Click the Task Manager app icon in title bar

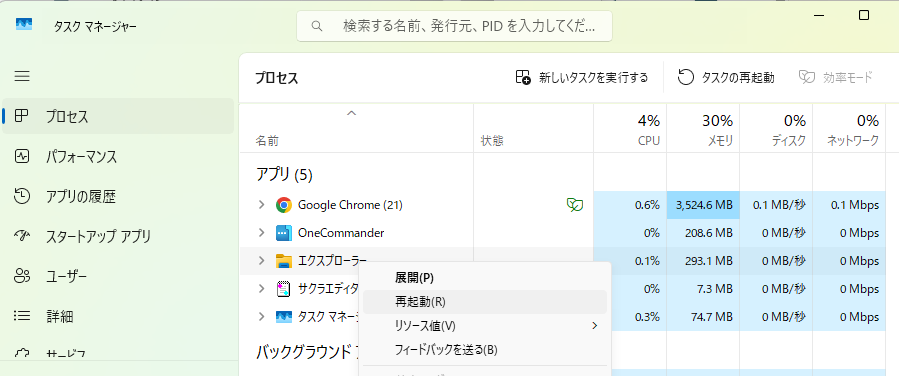coord(24,25)
